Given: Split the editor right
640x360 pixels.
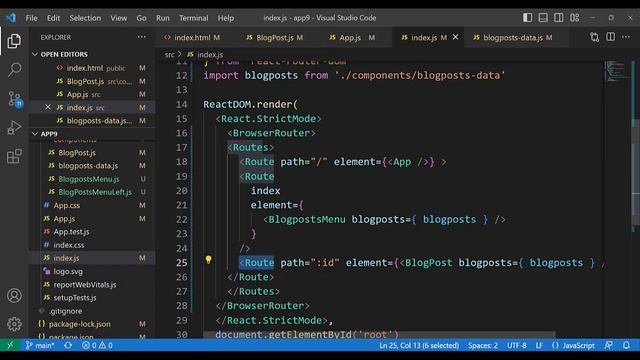Looking at the screenshot, I should pyautogui.click(x=610, y=37).
